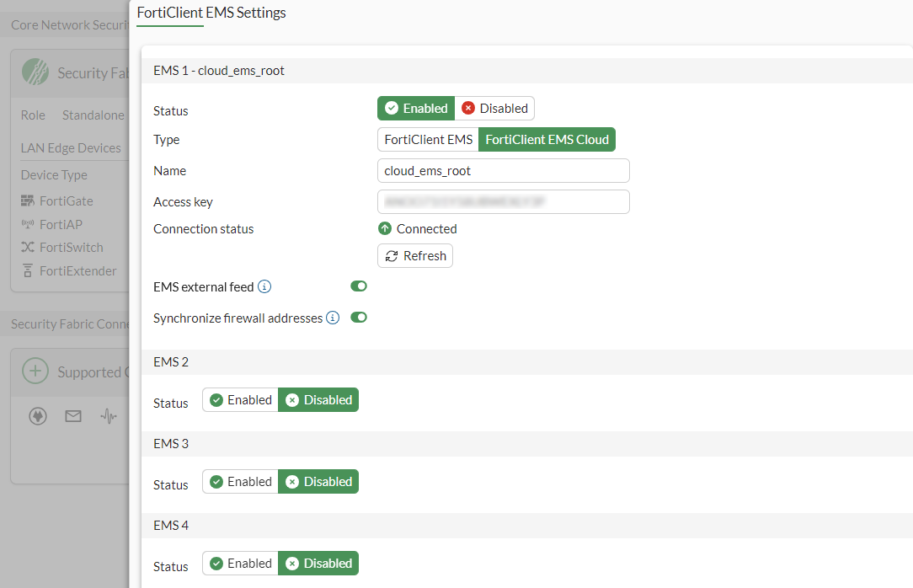Click the Name input field
Screen dimensions: 913x588
coord(503,171)
